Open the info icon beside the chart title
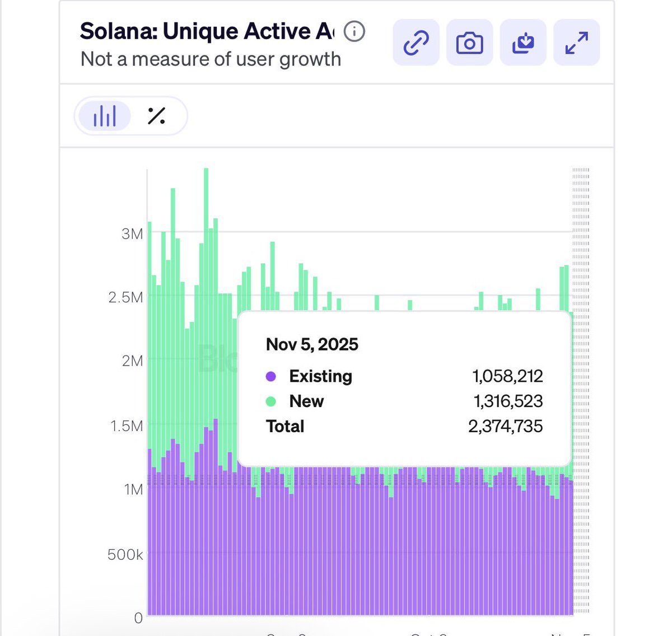This screenshot has height=636, width=672. pos(353,32)
